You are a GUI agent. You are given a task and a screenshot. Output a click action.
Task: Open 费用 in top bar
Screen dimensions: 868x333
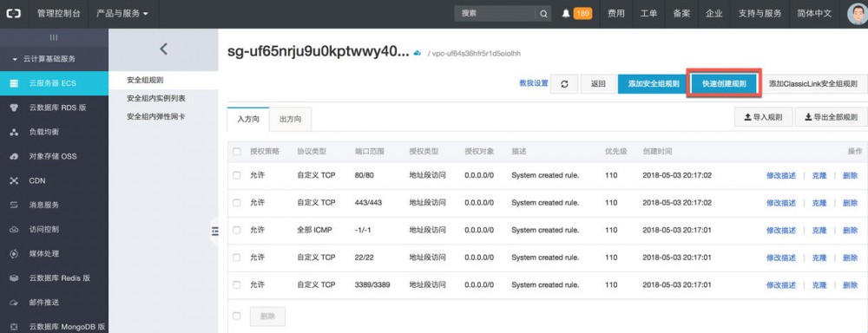[616, 14]
